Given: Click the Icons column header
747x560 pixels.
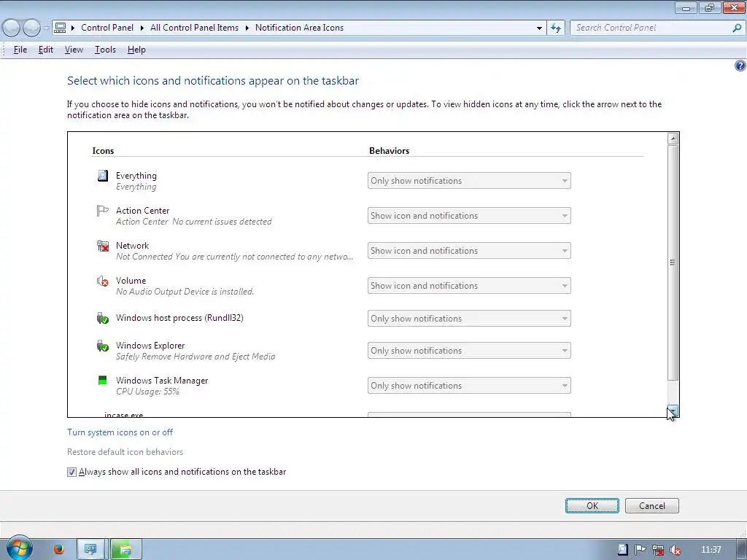Looking at the screenshot, I should pos(103,150).
